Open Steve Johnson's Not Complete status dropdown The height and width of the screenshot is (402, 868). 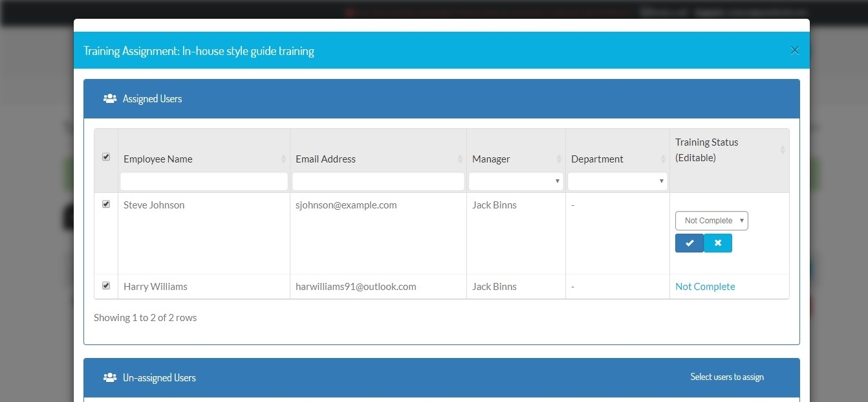(x=711, y=221)
